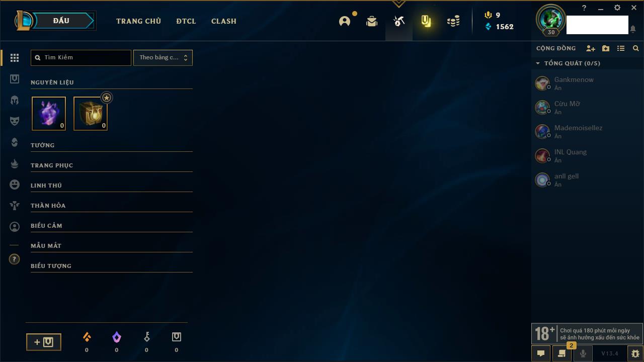
Task: Open the Store coins icon
Action: 453,21
